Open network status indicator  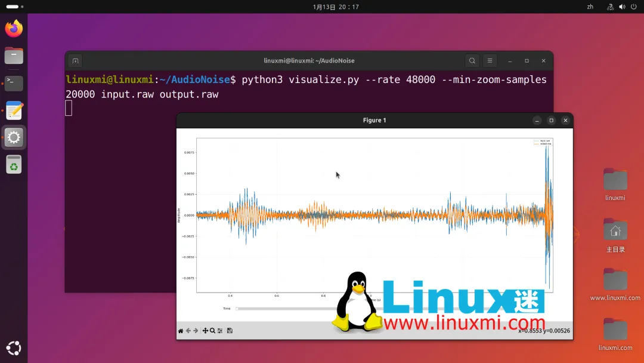coord(611,7)
